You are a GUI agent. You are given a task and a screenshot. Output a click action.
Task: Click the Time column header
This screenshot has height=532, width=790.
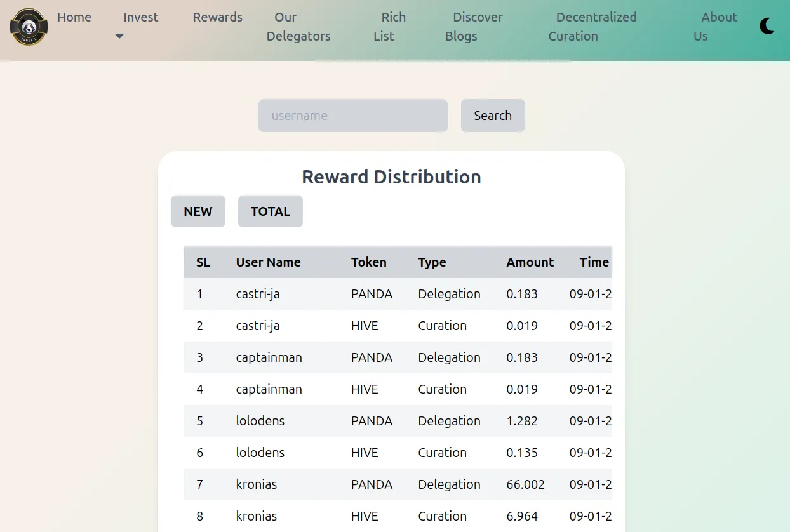(594, 262)
